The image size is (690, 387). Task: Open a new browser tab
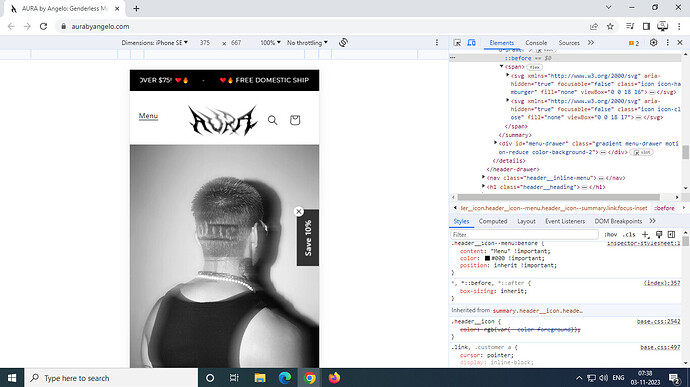point(136,8)
